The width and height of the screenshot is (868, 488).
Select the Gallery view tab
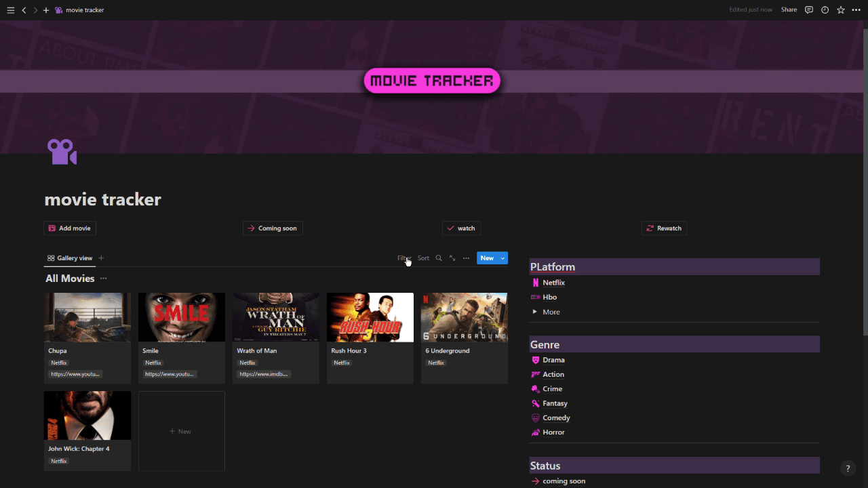[70, 258]
